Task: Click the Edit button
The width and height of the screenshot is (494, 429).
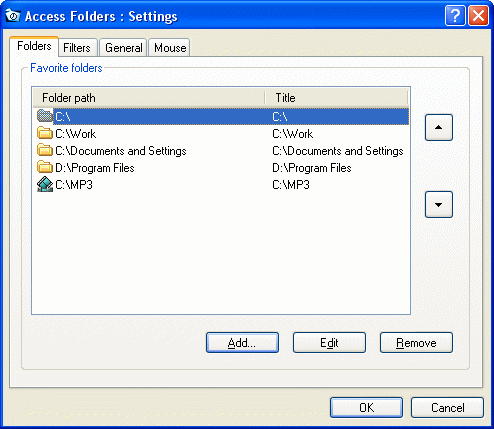Action: (329, 343)
